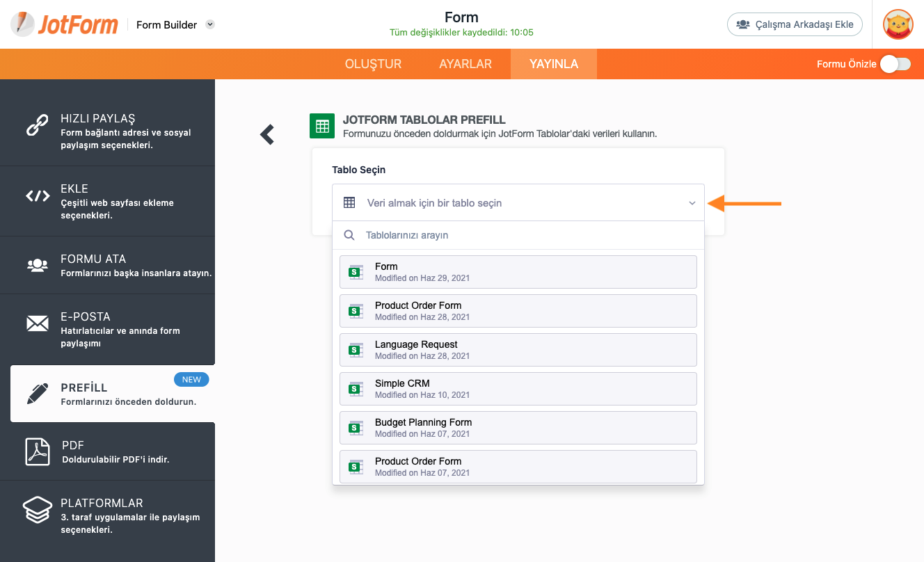
Task: Click the table search input field
Action: (518, 235)
